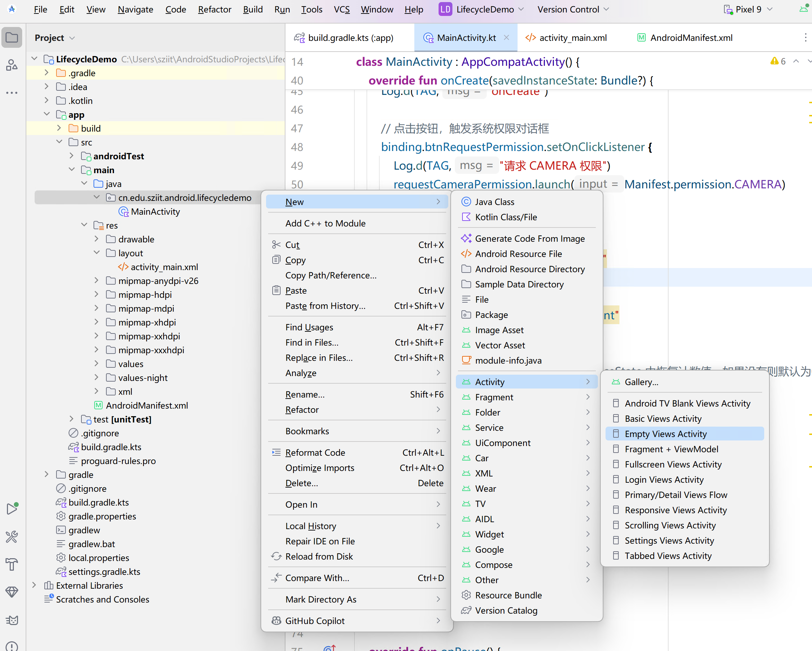Switch to build.gradle.kts (app) tab
Viewport: 812px width, 651px height.
[x=344, y=38]
